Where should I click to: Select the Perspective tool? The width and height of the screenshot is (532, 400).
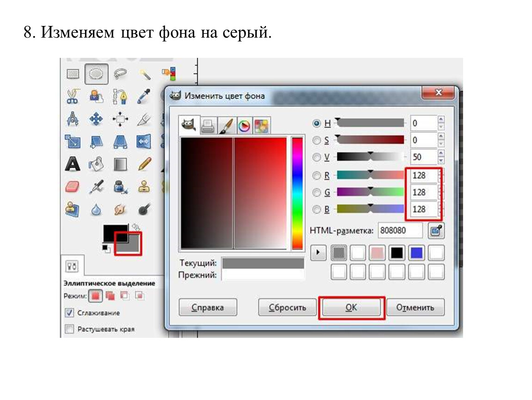[120, 142]
